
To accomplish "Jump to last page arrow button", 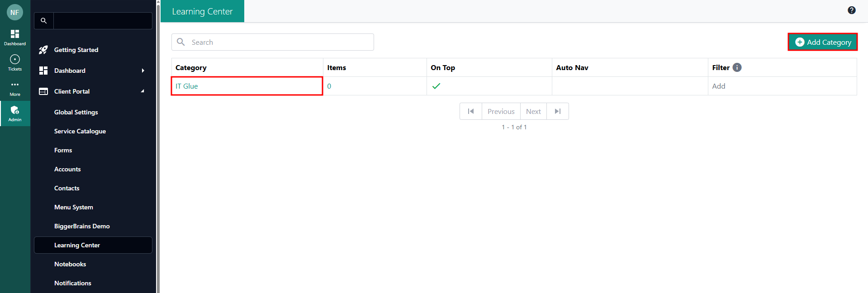I will pos(558,111).
